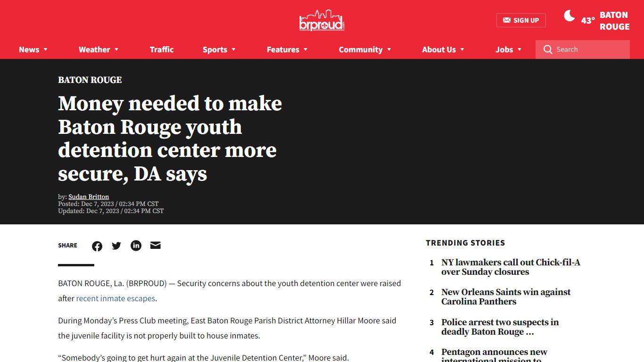This screenshot has width=644, height=362.
Task: Click the Updated Dec 7, 2023 timestamp
Action: tap(111, 211)
